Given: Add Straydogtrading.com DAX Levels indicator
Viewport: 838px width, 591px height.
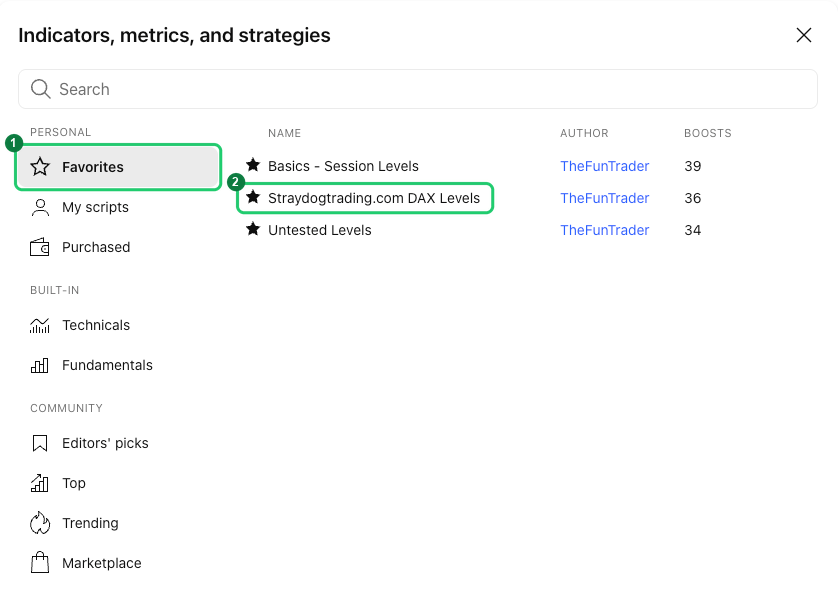Looking at the screenshot, I should tap(374, 198).
